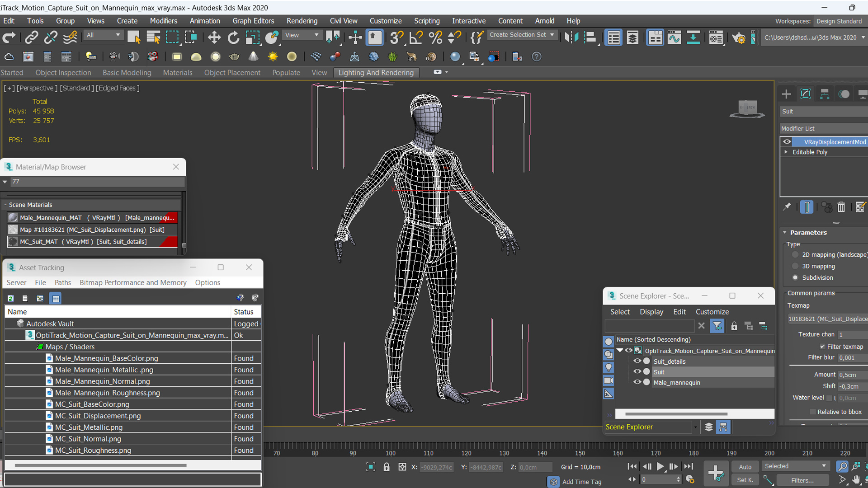Open the selection filter All dropdown
Screen dimensions: 868x488
click(104, 35)
